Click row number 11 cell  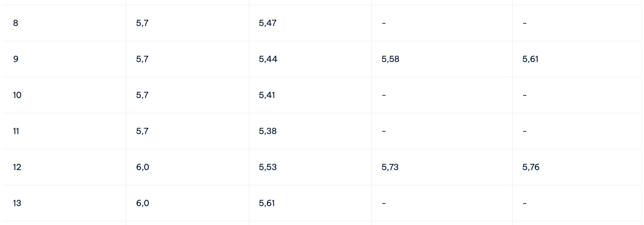coord(65,131)
